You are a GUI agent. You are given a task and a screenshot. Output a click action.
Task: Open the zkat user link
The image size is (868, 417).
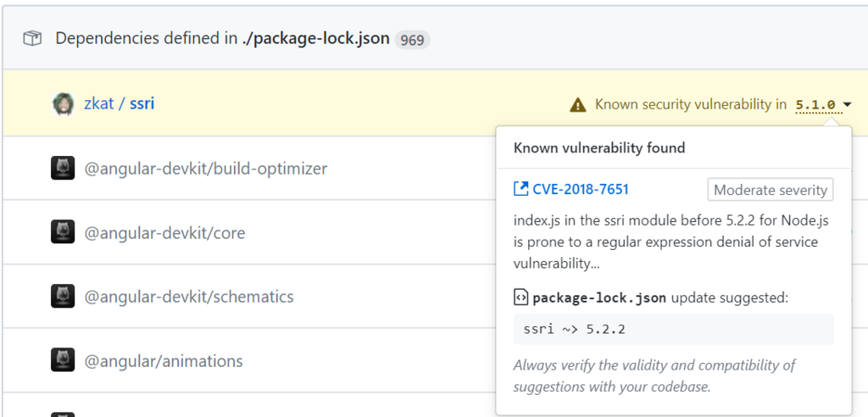98,104
